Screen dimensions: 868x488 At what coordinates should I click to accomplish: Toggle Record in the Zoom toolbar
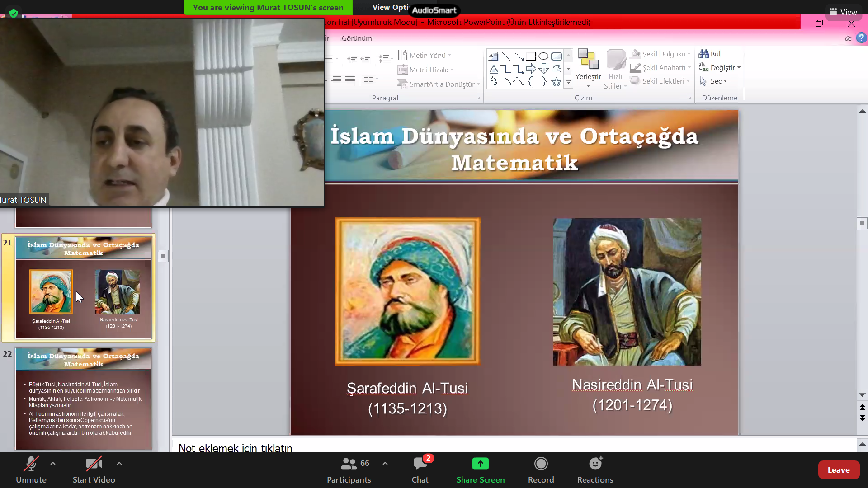point(541,470)
